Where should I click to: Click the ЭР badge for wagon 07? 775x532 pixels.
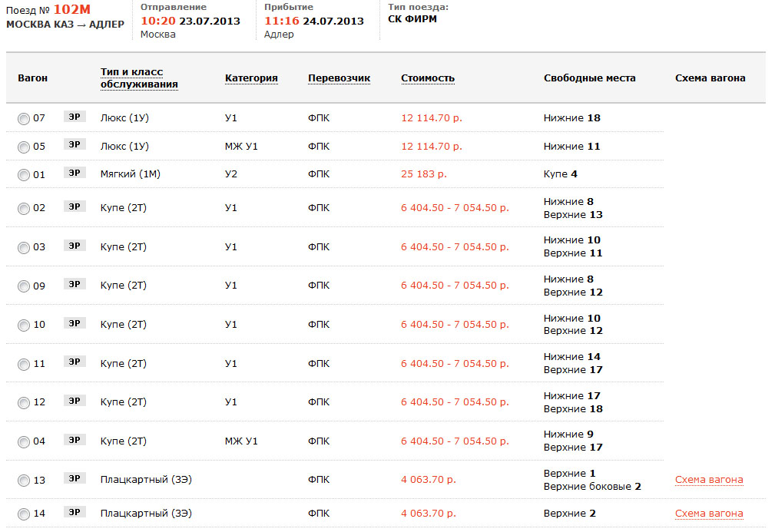75,117
